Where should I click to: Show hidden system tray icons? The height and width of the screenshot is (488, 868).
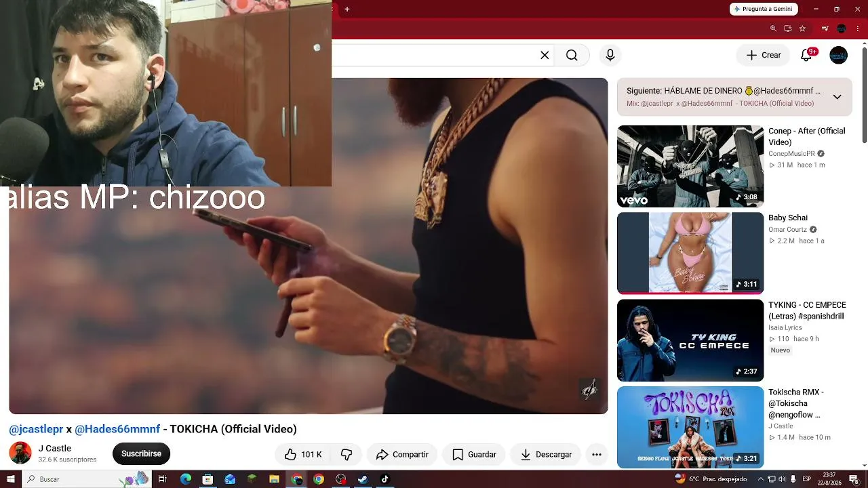coord(761,479)
